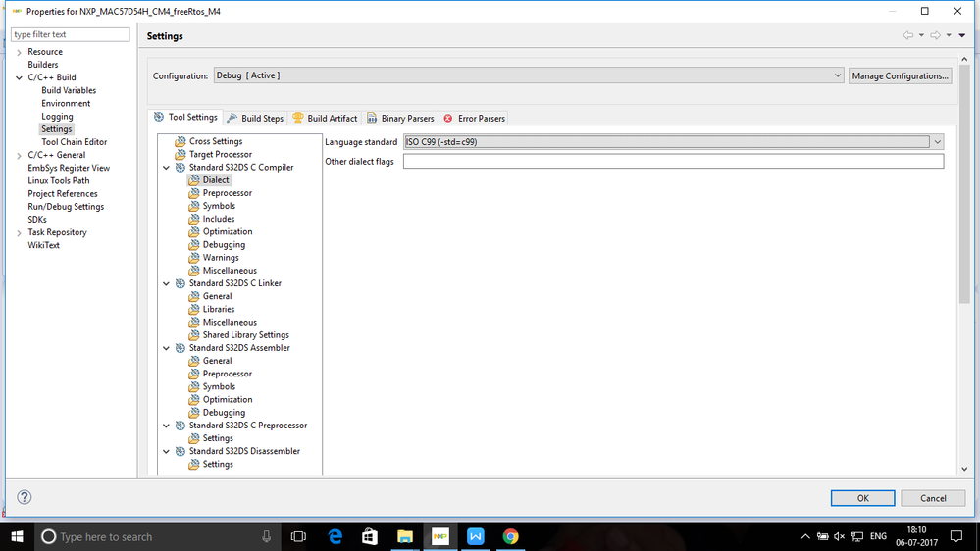Open compiler Warnings settings icon
This screenshot has height=551, width=980.
point(194,258)
